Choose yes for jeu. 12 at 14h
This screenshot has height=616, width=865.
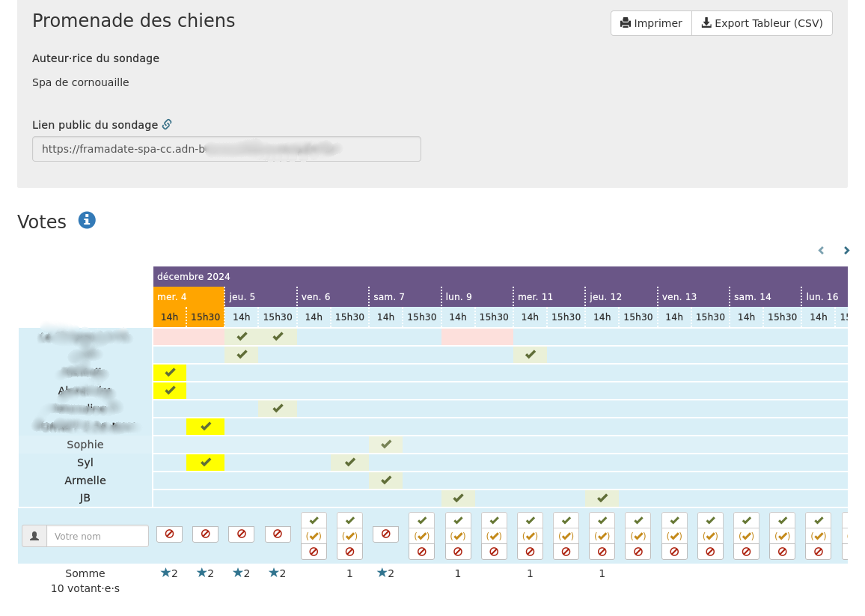point(602,520)
